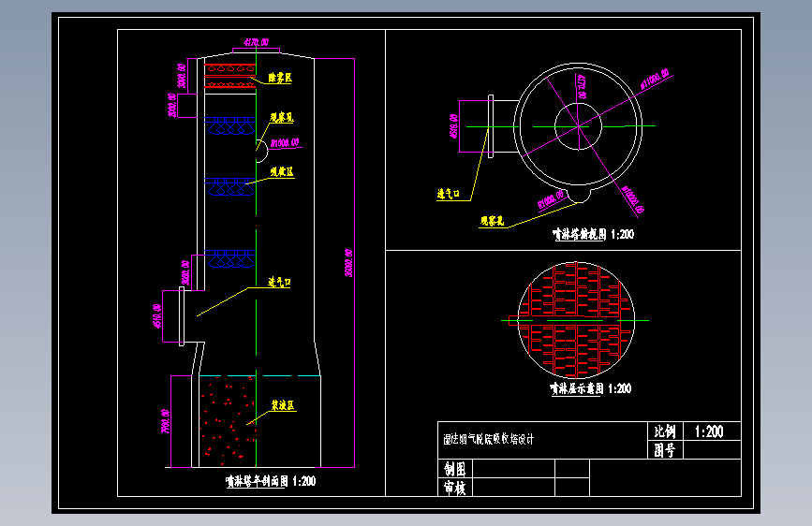812x526 pixels.
Task: Select the 3000.00 dimension beside the demister zone
Action: [x=182, y=76]
